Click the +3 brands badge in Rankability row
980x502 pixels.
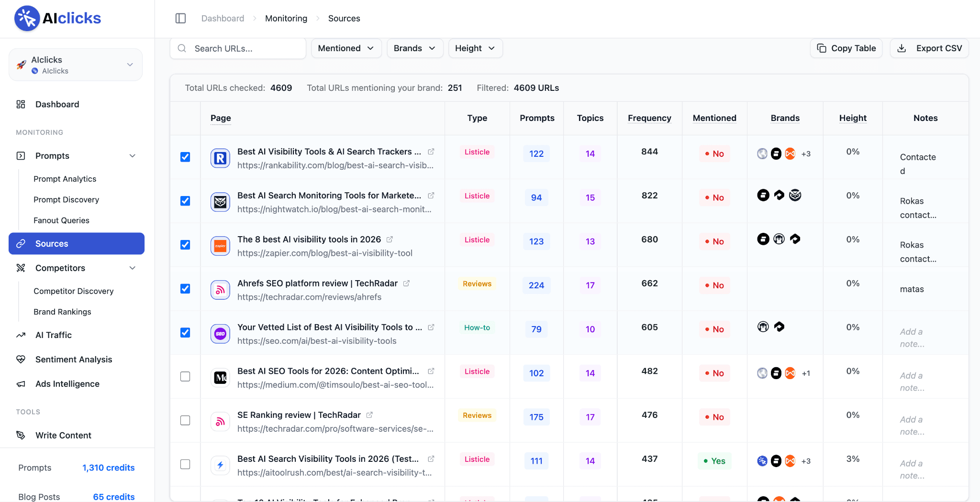pos(806,154)
